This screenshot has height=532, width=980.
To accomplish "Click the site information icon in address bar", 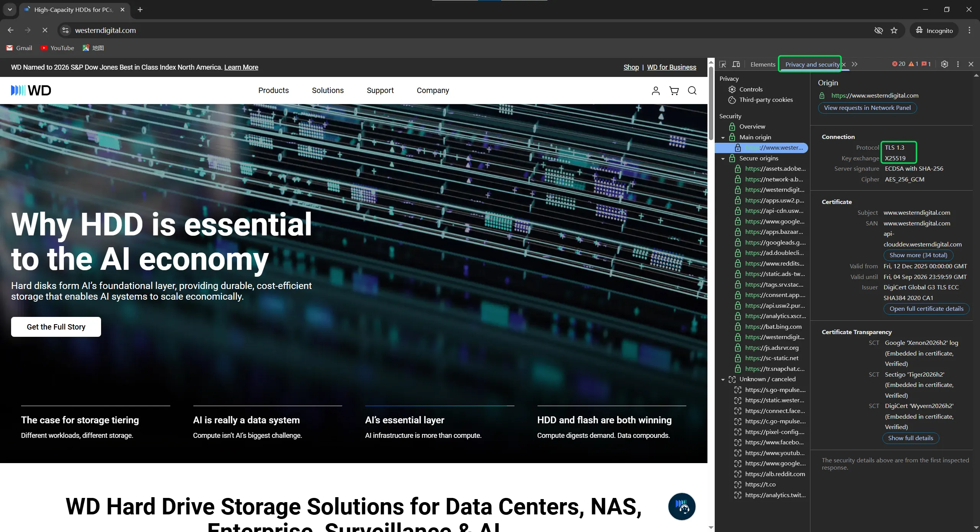I will point(65,30).
